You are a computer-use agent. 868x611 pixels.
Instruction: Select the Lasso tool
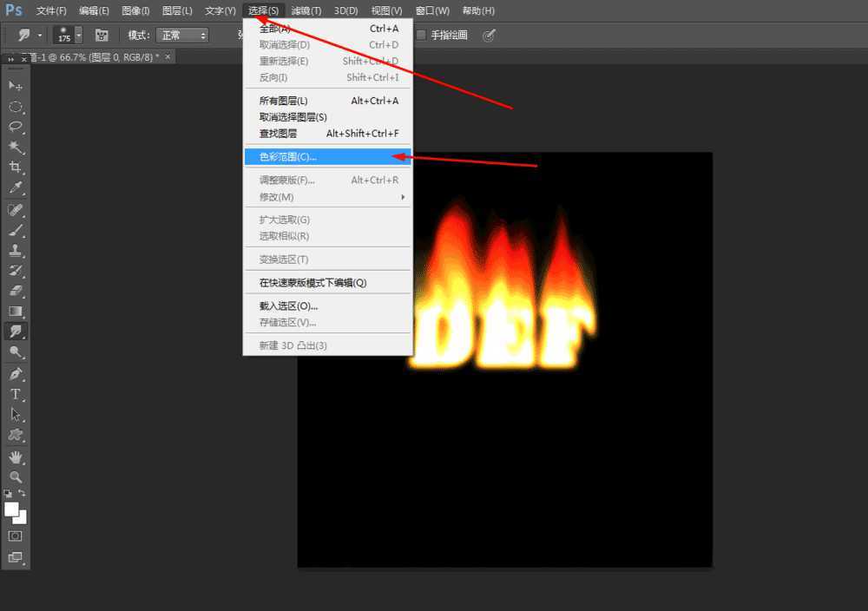15,128
